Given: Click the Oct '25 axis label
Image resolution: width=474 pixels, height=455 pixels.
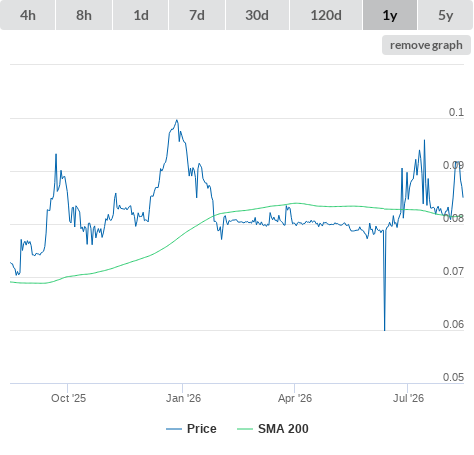Looking at the screenshot, I should pyautogui.click(x=68, y=398).
